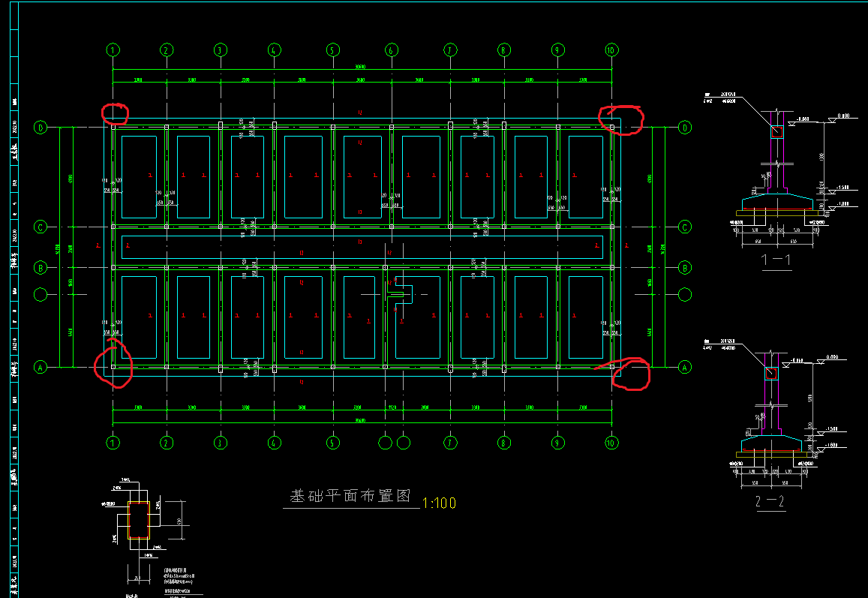
Task: Click bottom-row axis bubble number 1
Action: [113, 443]
